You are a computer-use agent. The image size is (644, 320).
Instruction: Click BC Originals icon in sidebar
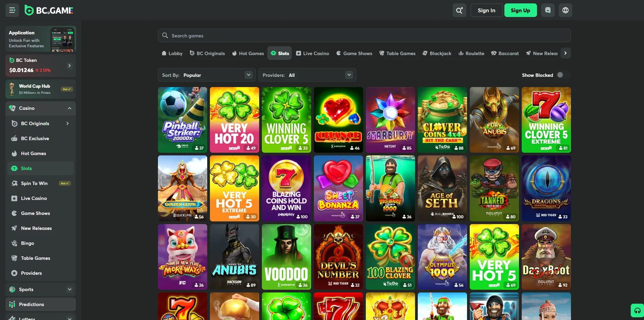(14, 123)
